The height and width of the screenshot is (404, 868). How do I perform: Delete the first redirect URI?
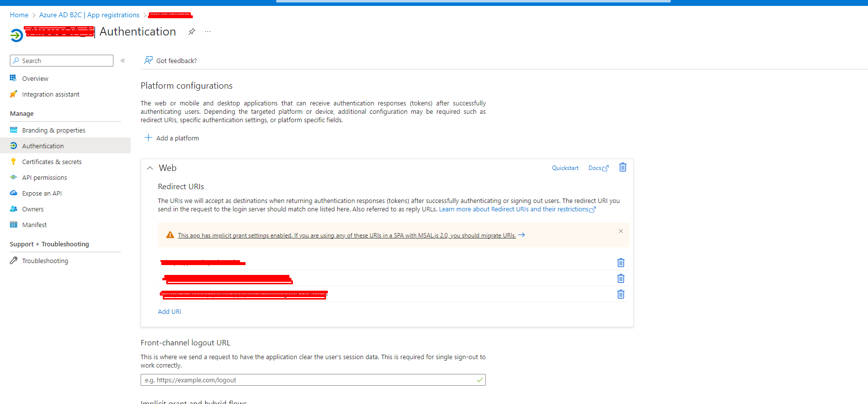tap(621, 263)
